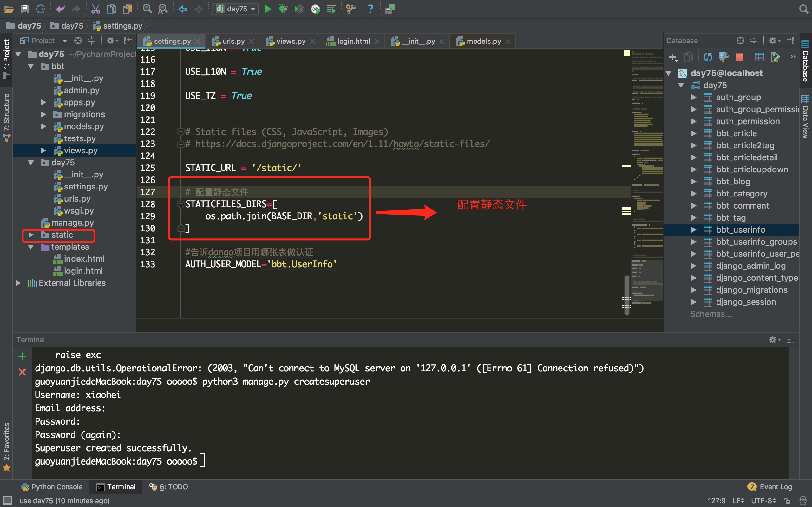This screenshot has width=812, height=507.
Task: Click the Debug bug icon in the toolbar
Action: coord(283,9)
